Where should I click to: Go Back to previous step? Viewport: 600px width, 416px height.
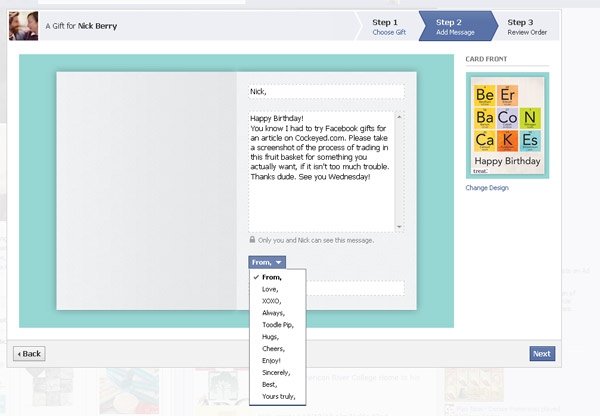29,354
